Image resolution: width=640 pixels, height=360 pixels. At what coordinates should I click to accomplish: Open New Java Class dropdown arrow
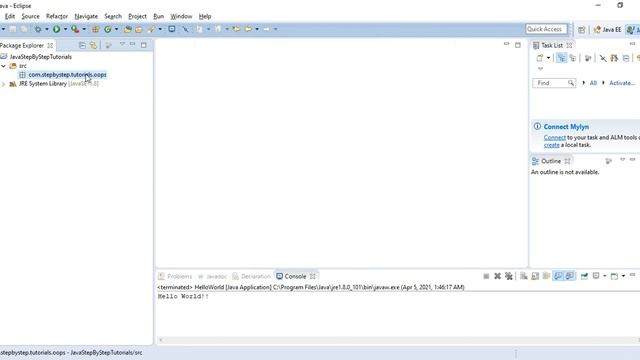116,29
